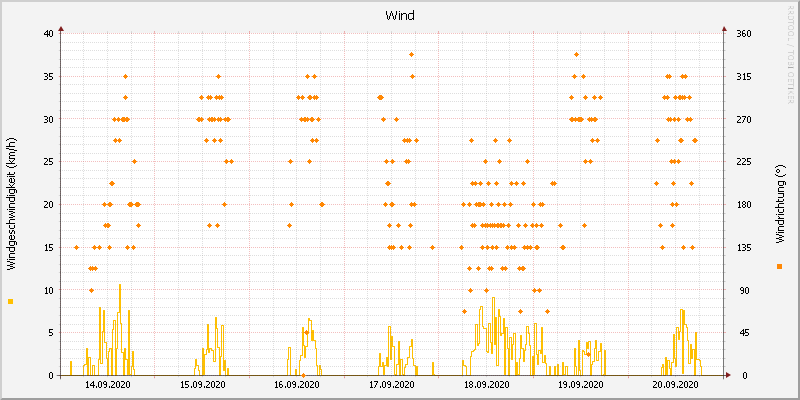Click the right y-axis top arrowhead
The height and width of the screenshot is (400, 800).
[724, 30]
